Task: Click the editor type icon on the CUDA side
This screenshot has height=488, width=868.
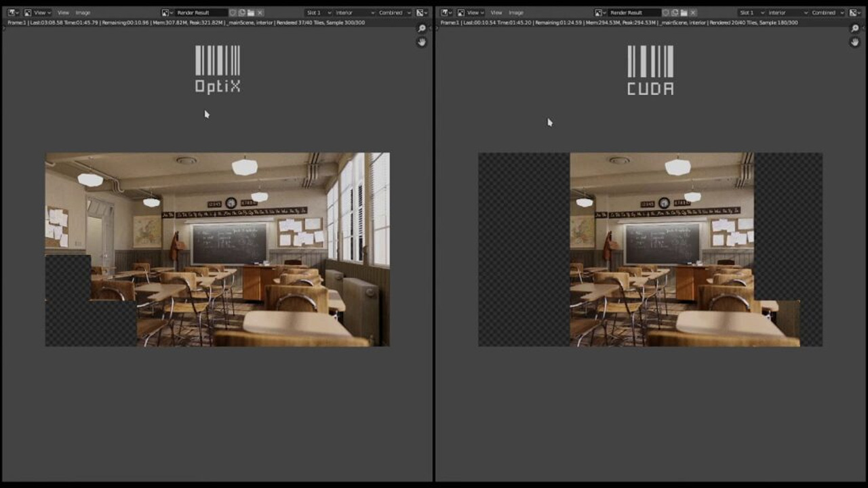Action: [x=444, y=12]
